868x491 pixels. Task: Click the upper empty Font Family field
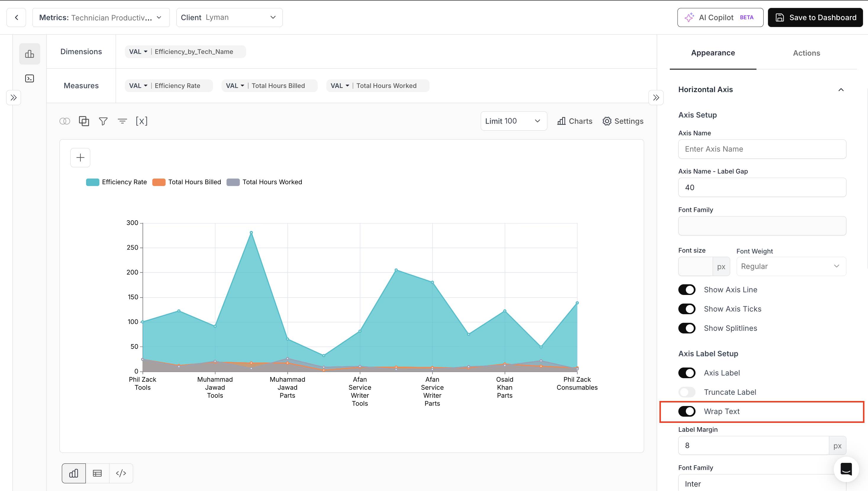(762, 226)
